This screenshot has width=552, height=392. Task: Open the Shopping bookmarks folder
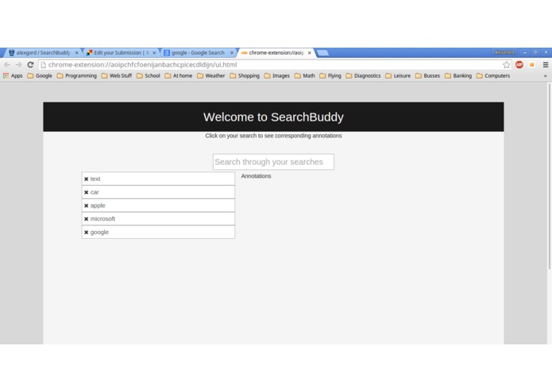(x=245, y=75)
